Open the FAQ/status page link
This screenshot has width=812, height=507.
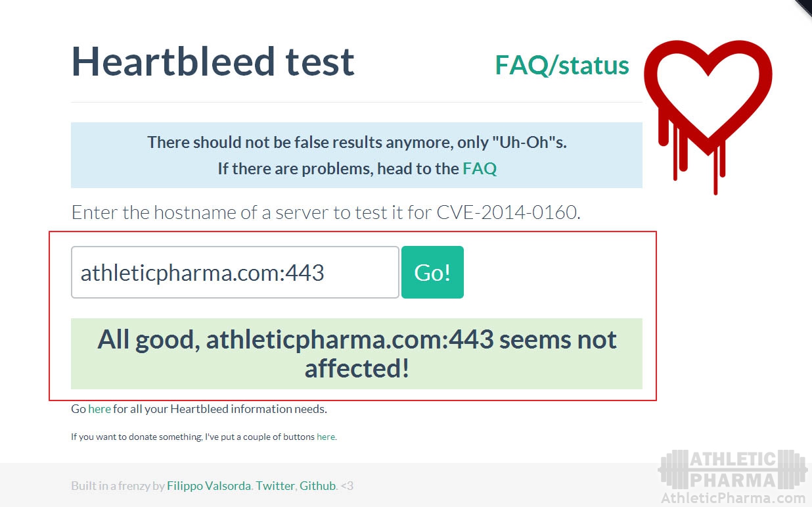pos(562,65)
